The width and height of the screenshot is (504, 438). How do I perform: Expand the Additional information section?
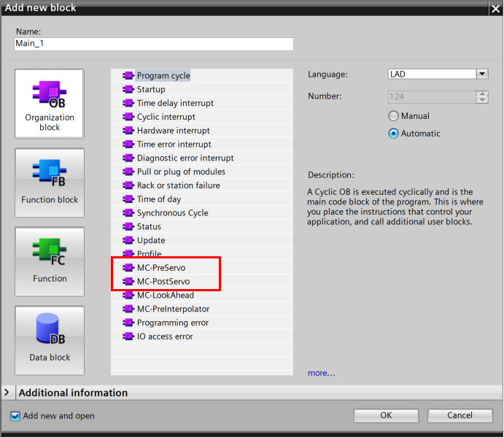pyautogui.click(x=7, y=392)
